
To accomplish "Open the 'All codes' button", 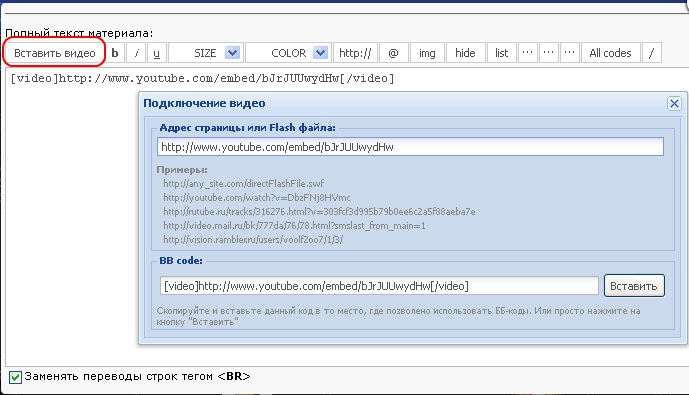I will (x=610, y=53).
